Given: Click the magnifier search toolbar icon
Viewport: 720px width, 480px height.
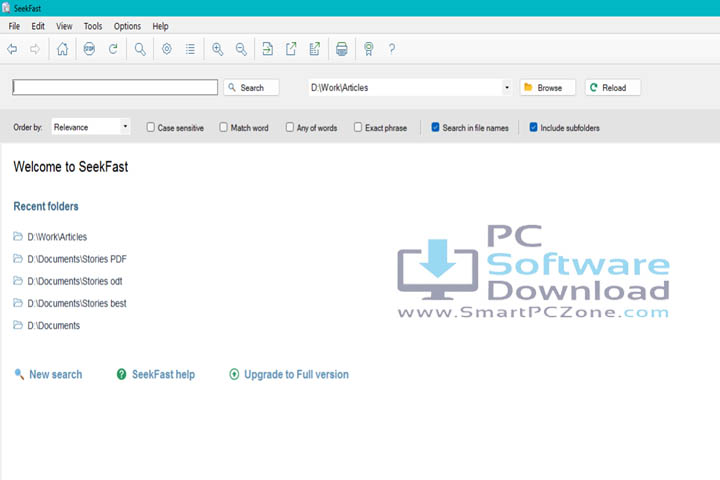Looking at the screenshot, I should [140, 49].
